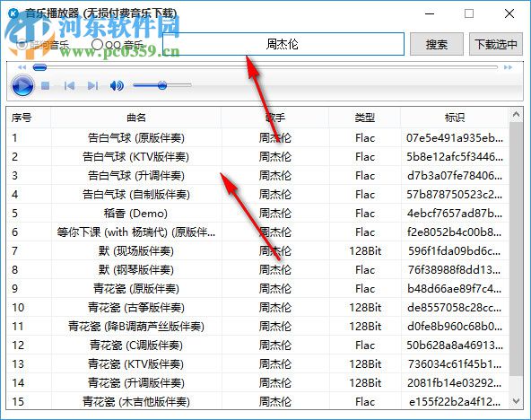Image resolution: width=531 pixels, height=420 pixels.
Task: Sort by the 歌手 column header
Action: pos(275,118)
